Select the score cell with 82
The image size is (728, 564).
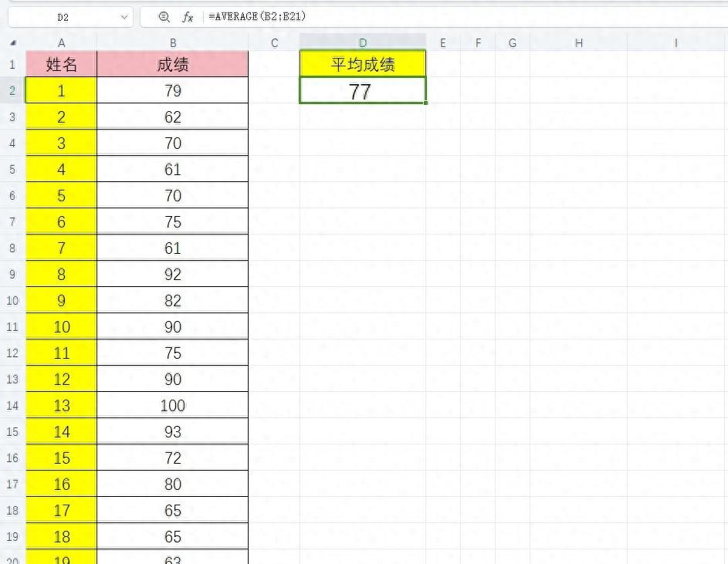point(173,300)
